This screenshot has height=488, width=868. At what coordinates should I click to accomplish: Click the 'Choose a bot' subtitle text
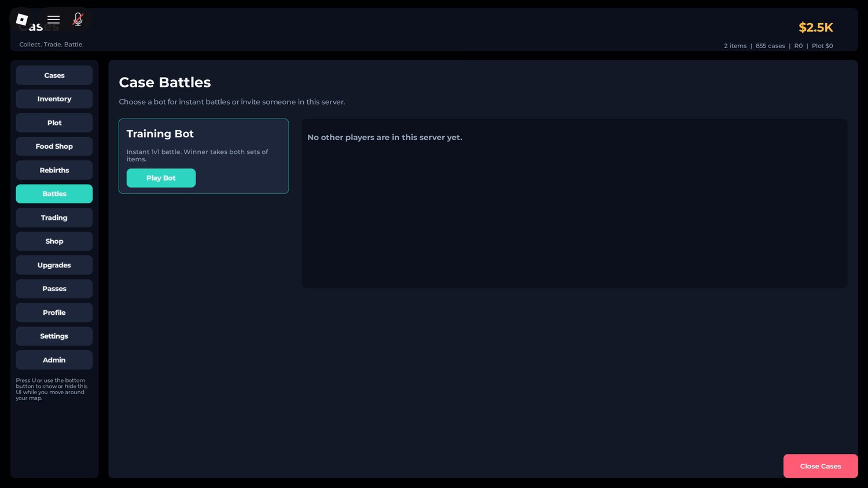[x=232, y=102]
